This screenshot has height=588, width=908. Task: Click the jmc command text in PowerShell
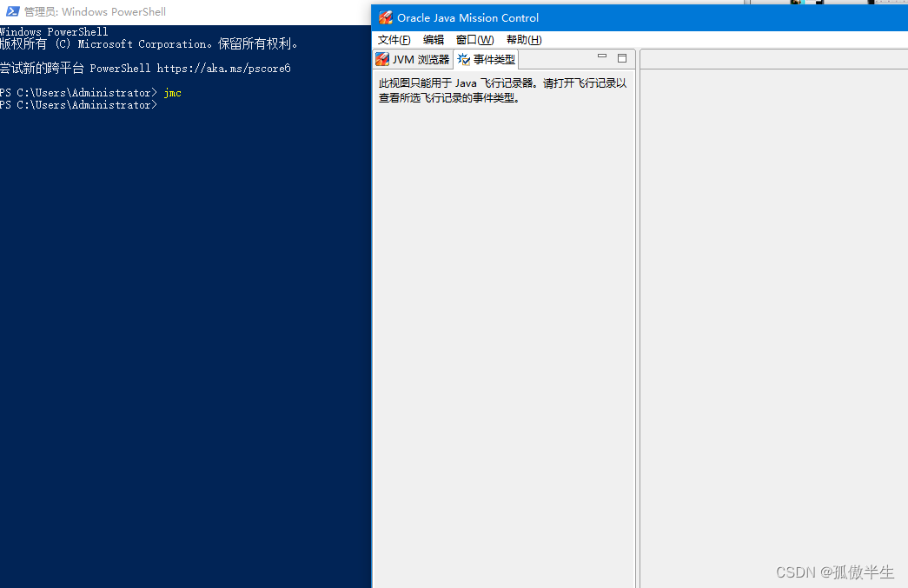click(x=173, y=93)
